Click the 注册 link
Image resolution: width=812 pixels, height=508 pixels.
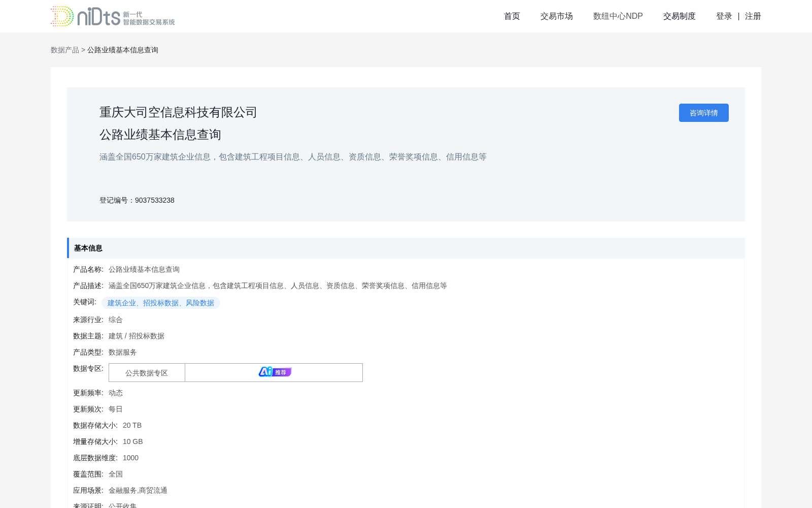753,16
